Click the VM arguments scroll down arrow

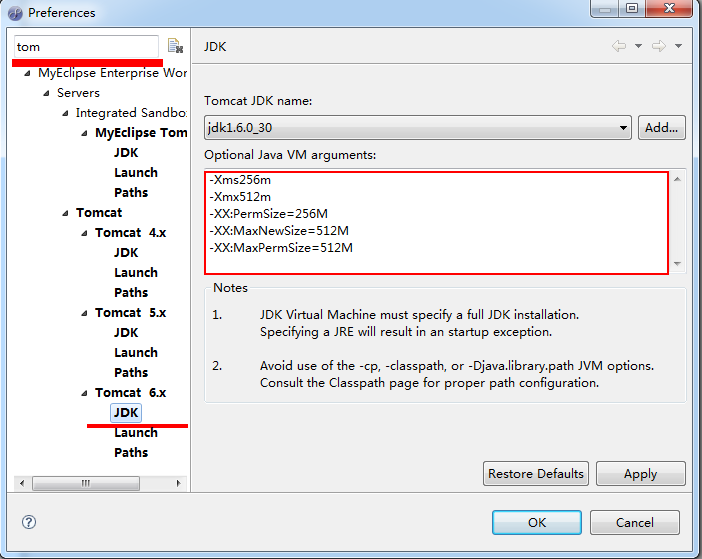[x=677, y=264]
